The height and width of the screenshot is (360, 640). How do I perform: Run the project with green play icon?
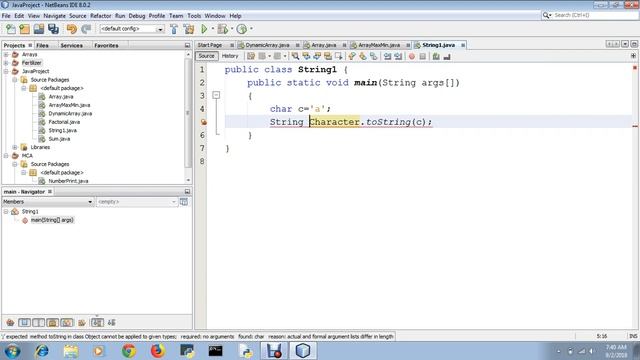click(x=204, y=29)
